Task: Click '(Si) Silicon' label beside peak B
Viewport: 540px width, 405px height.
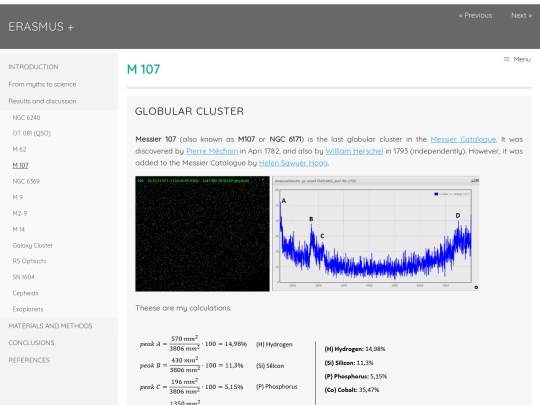Action: 270,366
